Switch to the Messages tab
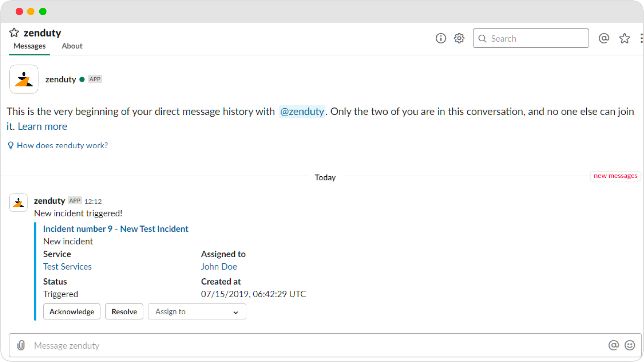 click(30, 46)
